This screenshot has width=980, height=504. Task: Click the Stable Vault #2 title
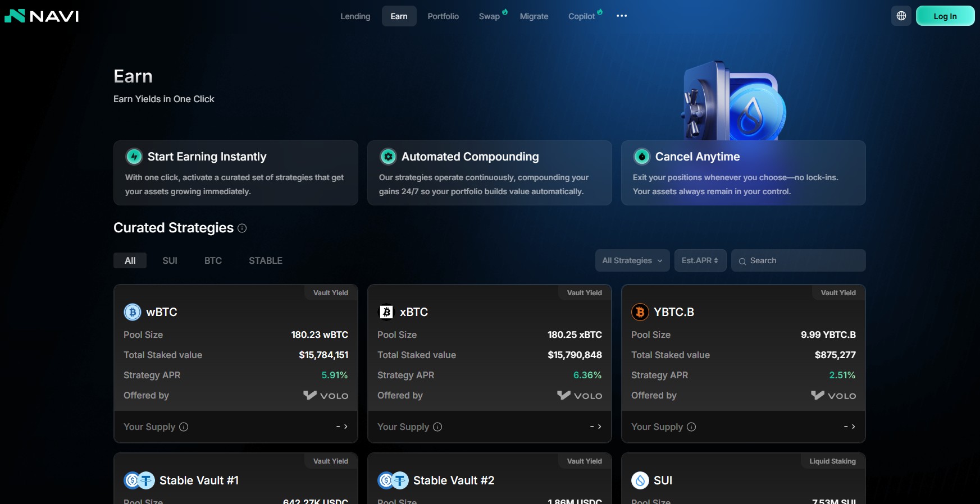tap(454, 480)
